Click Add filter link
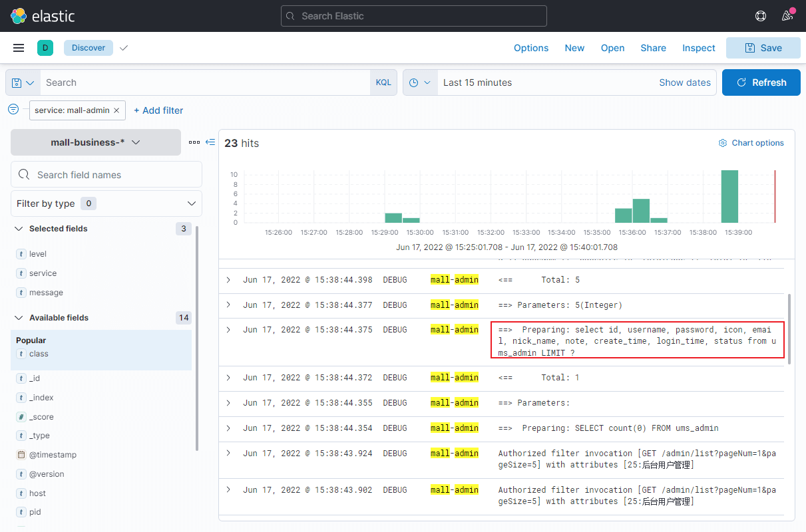This screenshot has width=806, height=532. 158,110
